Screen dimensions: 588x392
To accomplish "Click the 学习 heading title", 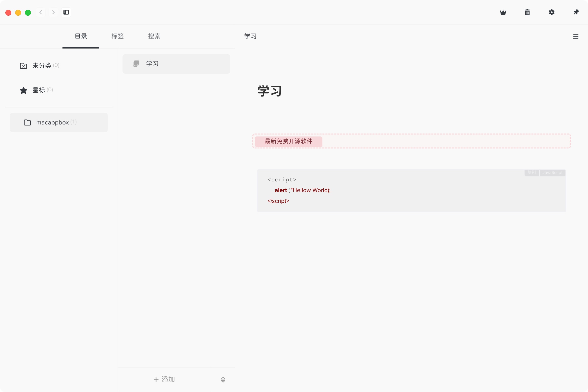I will coord(270,91).
